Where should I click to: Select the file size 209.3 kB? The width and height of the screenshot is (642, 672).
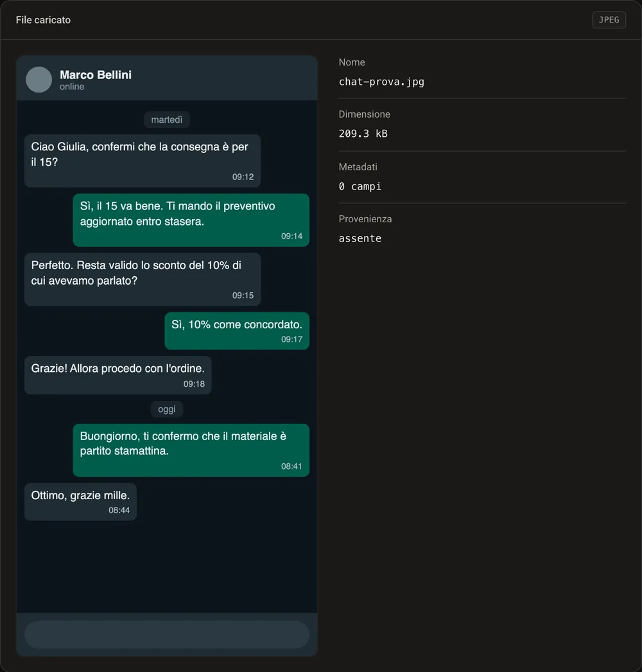(363, 134)
